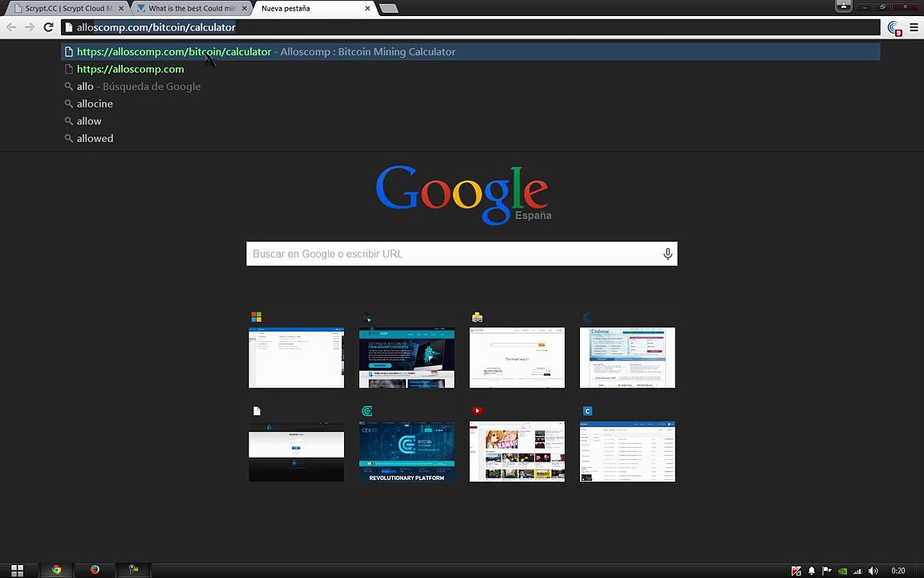
Task: Open the Microsoft-icon most visited thumbnail
Action: pyautogui.click(x=297, y=357)
